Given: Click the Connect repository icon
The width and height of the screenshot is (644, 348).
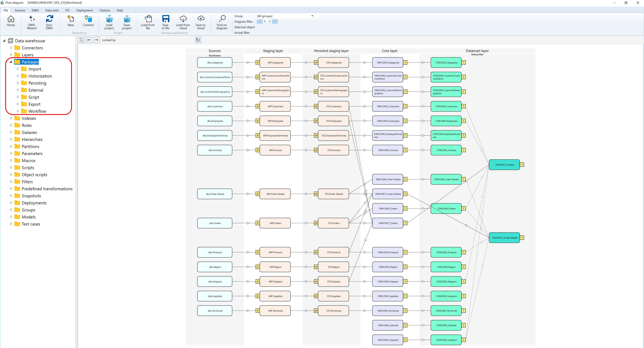Looking at the screenshot, I should point(88,21).
